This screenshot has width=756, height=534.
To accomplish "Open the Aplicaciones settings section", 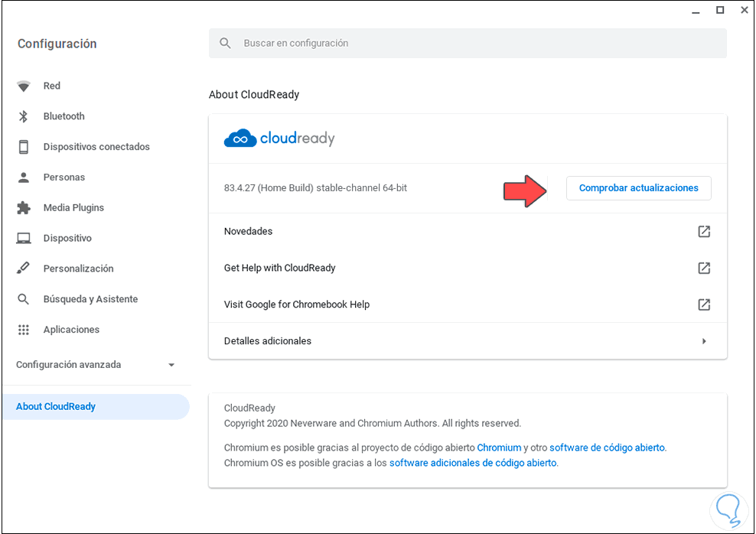I will [71, 330].
